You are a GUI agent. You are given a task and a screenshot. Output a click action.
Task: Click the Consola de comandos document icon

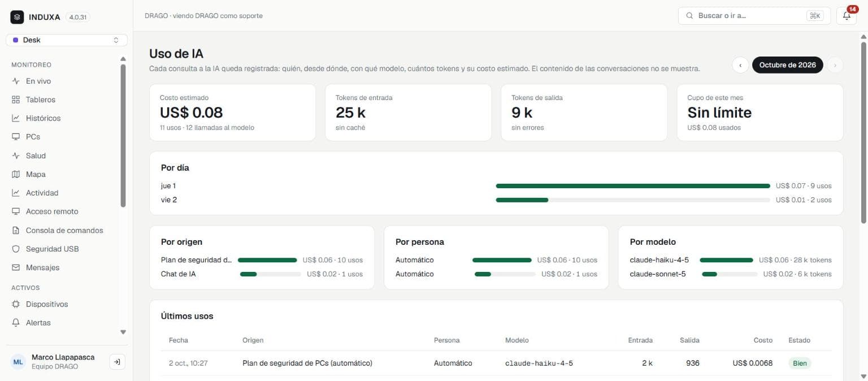(x=16, y=231)
